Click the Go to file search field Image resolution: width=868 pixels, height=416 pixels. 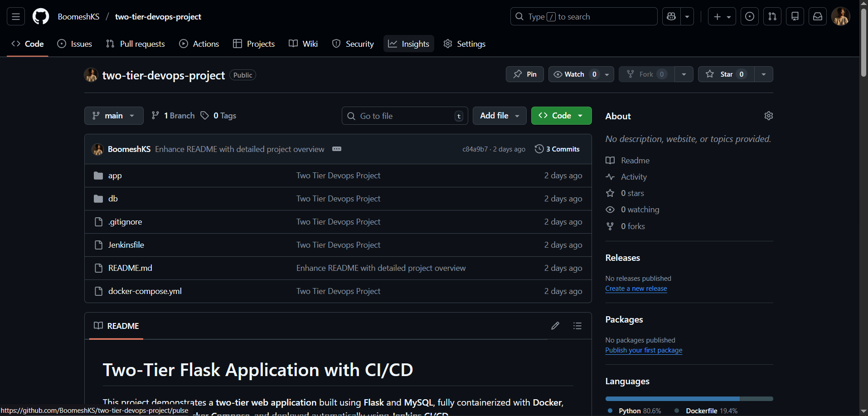[x=404, y=116]
